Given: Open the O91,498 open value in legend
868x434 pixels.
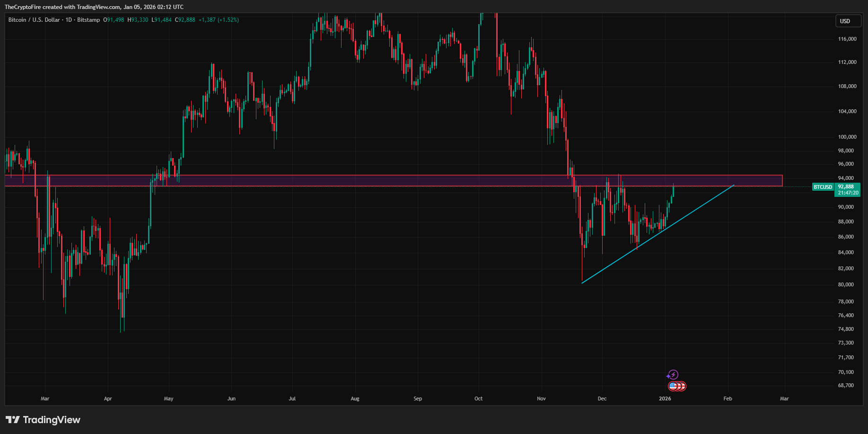Looking at the screenshot, I should 114,20.
